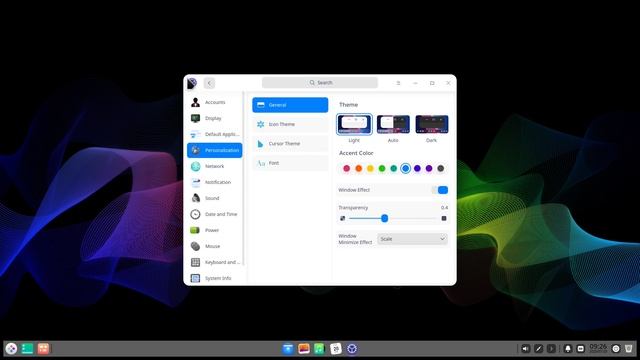Pick the purple accent color before gray
Image resolution: width=640 pixels, height=360 pixels.
pos(429,168)
